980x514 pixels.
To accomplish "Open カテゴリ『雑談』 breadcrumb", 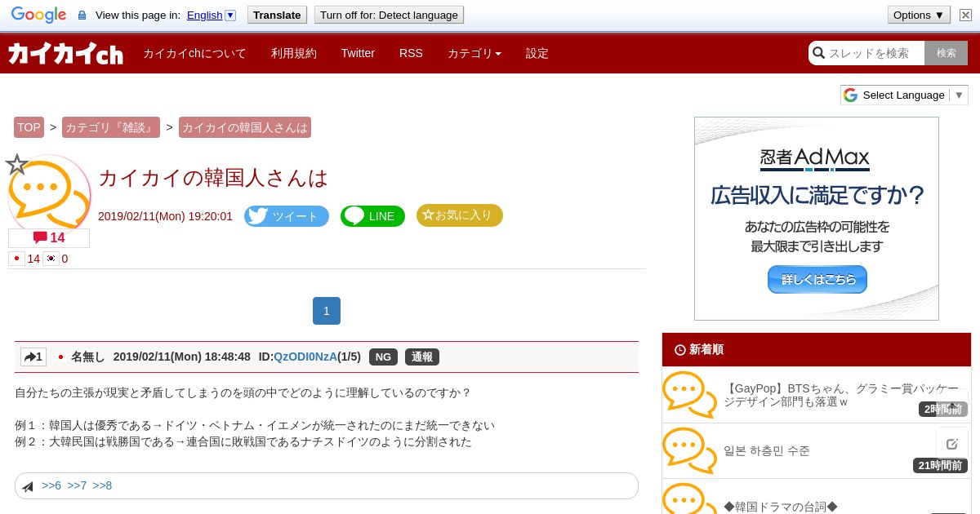I will [111, 127].
